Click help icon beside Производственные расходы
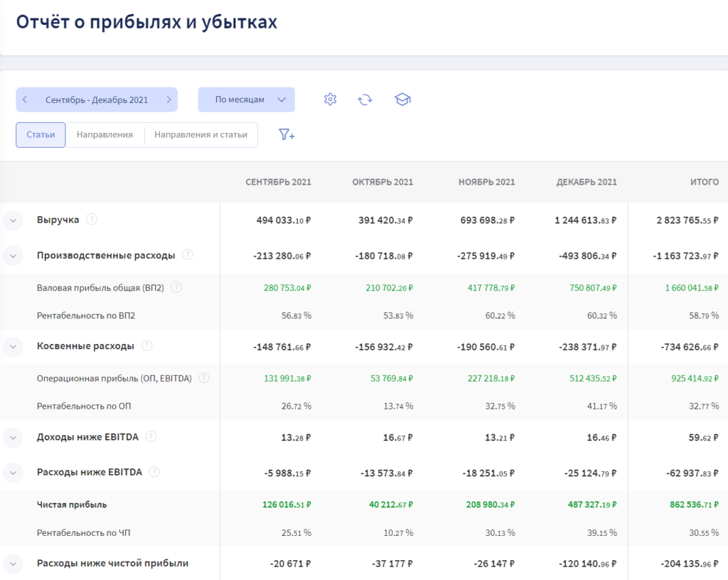 (x=188, y=254)
